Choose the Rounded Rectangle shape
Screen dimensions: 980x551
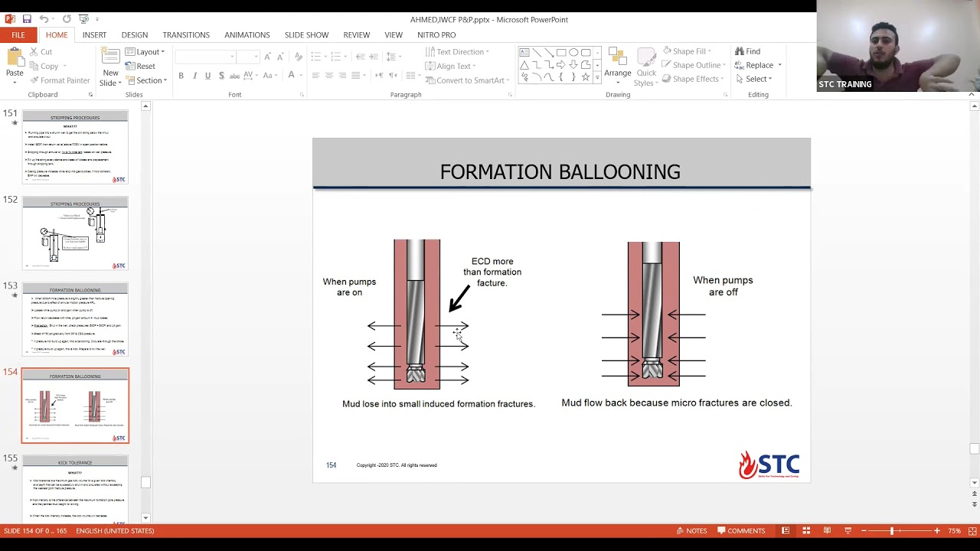(586, 52)
